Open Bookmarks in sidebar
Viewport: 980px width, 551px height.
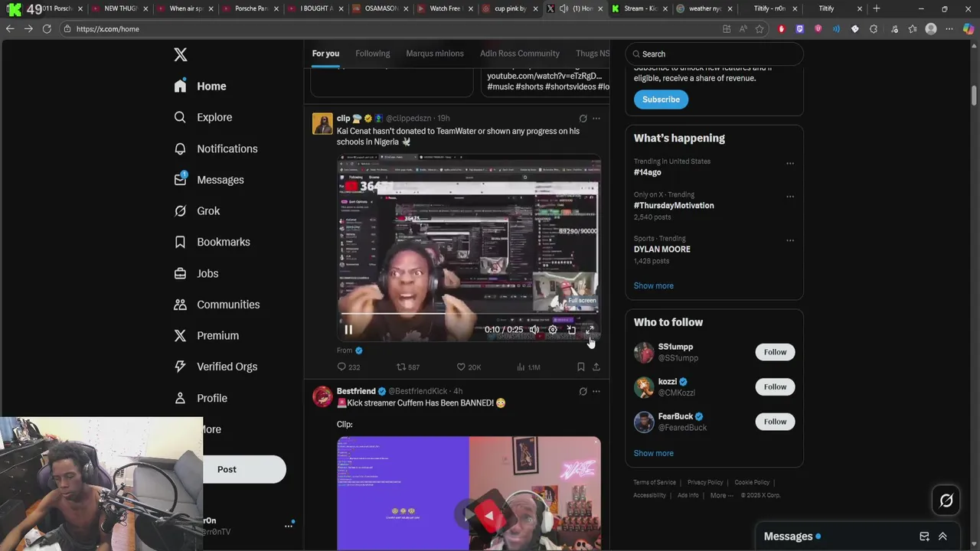(x=212, y=242)
